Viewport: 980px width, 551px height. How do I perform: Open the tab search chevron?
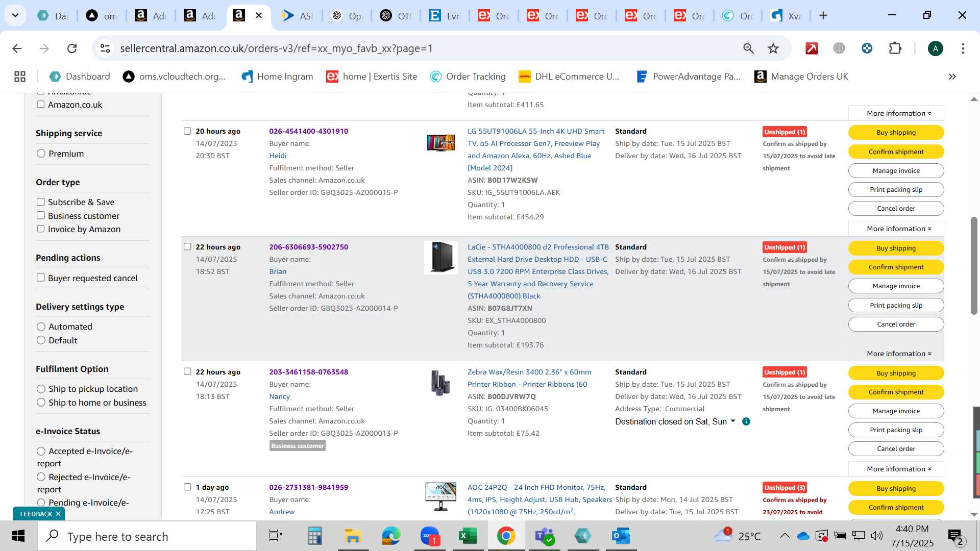(x=15, y=15)
